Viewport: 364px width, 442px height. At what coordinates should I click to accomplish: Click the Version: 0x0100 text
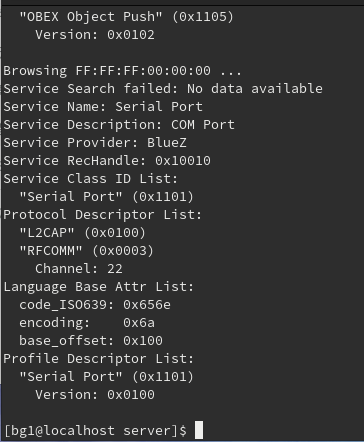coord(95,395)
